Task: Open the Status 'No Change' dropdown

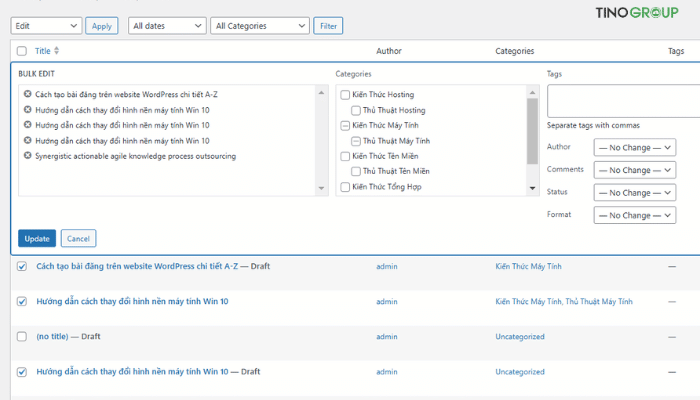Action: pyautogui.click(x=634, y=193)
